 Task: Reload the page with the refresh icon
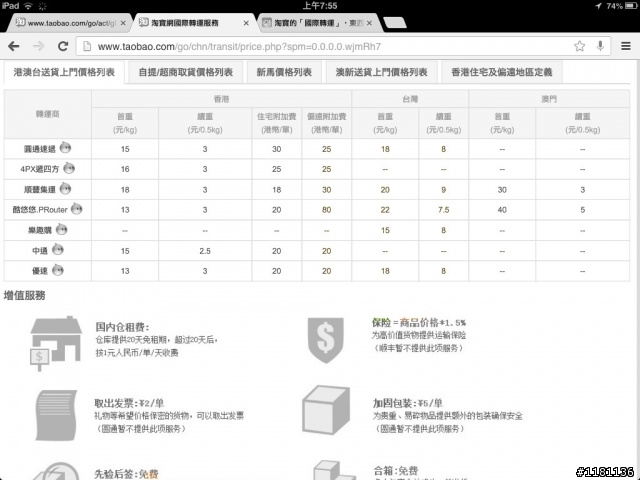click(63, 46)
